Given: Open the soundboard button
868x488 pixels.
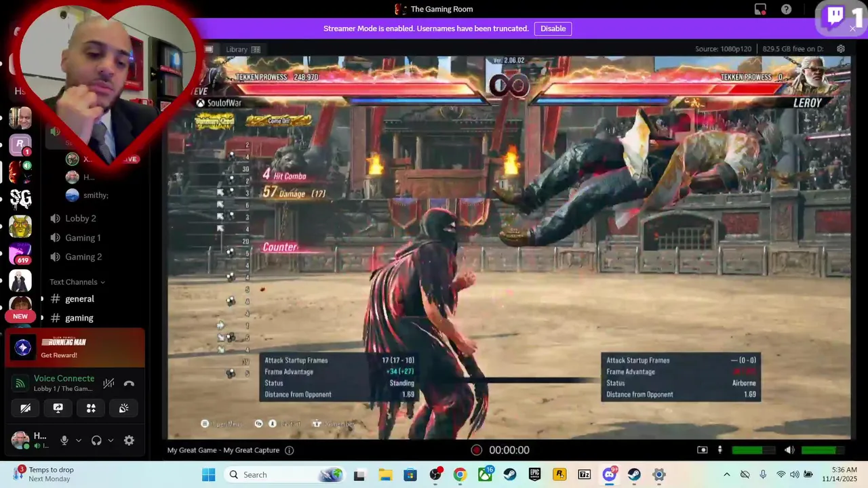Looking at the screenshot, I should coord(123,408).
